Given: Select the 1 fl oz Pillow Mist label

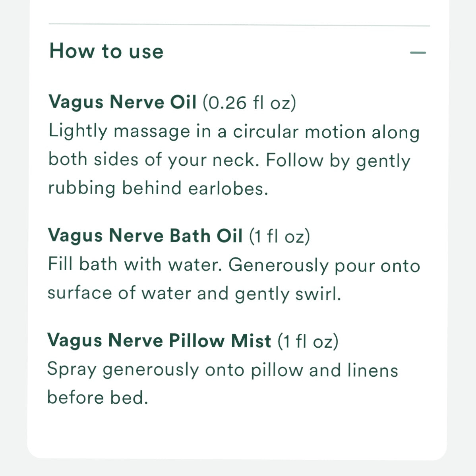Looking at the screenshot, I should [x=308, y=341].
